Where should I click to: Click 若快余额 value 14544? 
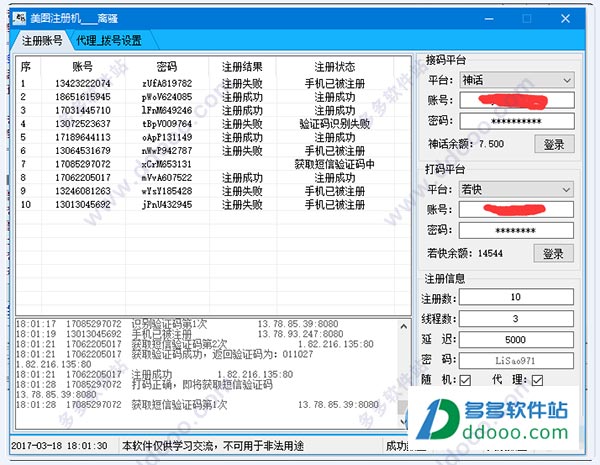click(490, 253)
